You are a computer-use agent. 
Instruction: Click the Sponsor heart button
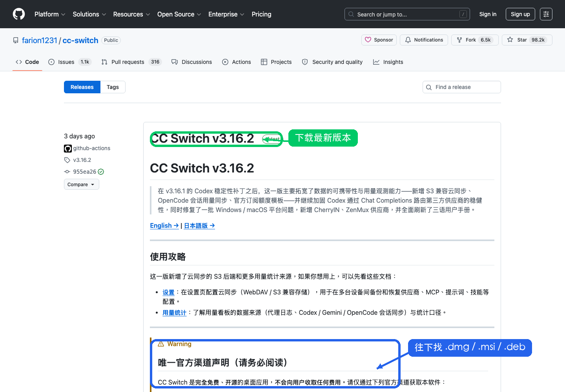(379, 40)
